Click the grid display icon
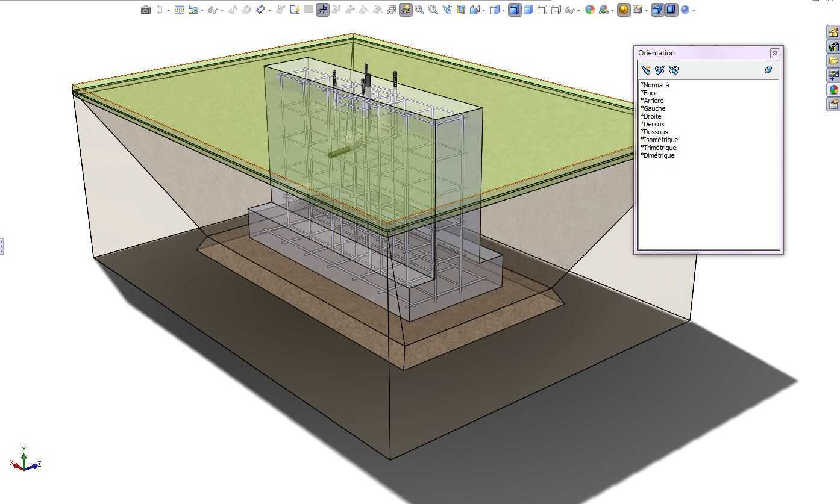Viewport: 840px width, 504px height. pyautogui.click(x=392, y=10)
